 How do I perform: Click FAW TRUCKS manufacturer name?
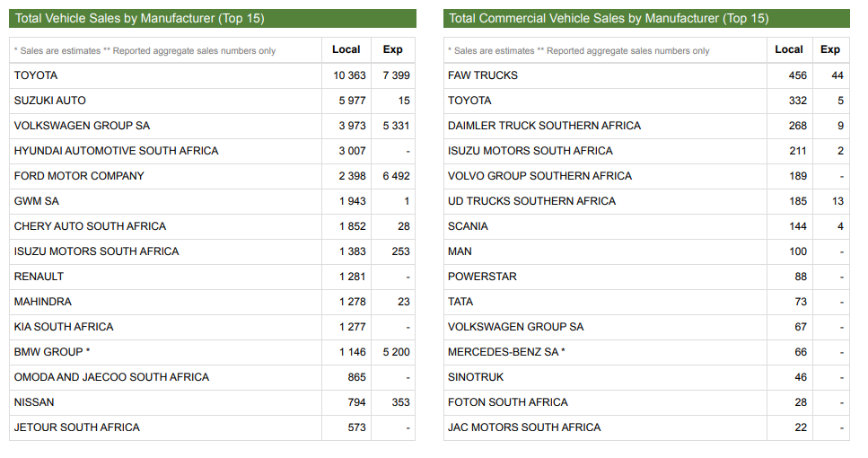coord(483,75)
